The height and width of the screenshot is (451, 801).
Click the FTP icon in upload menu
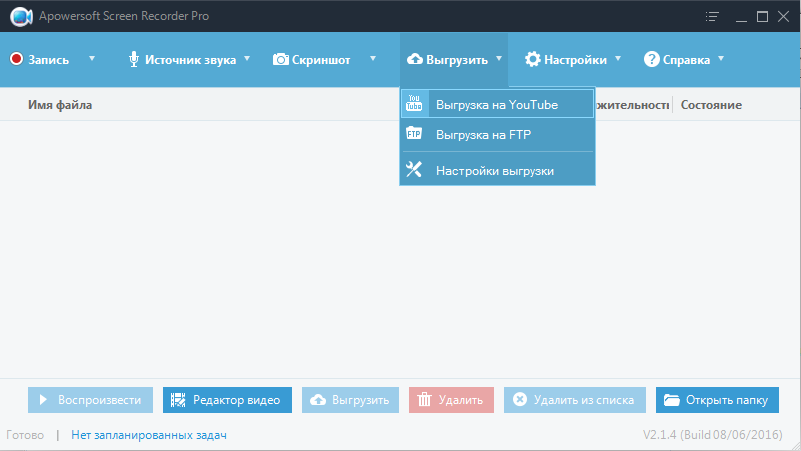(x=414, y=134)
